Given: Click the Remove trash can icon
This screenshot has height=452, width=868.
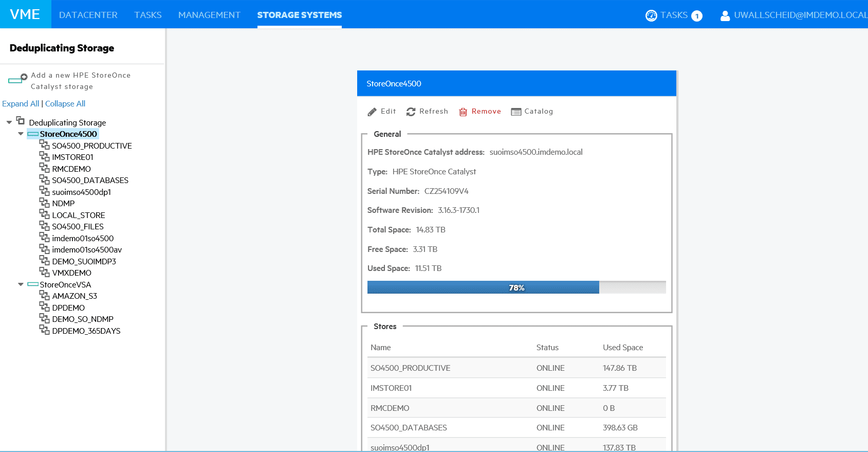Looking at the screenshot, I should 463,112.
